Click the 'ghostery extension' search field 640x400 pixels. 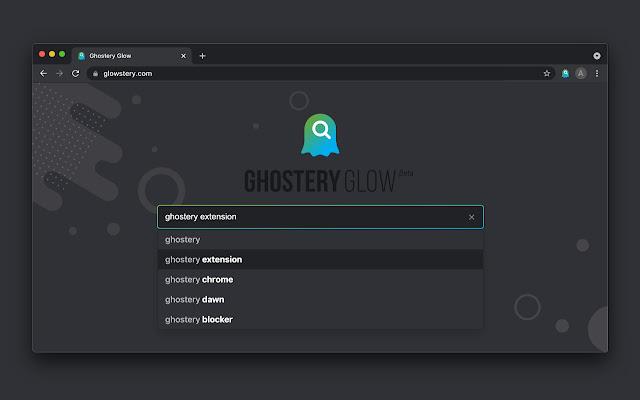(x=320, y=217)
